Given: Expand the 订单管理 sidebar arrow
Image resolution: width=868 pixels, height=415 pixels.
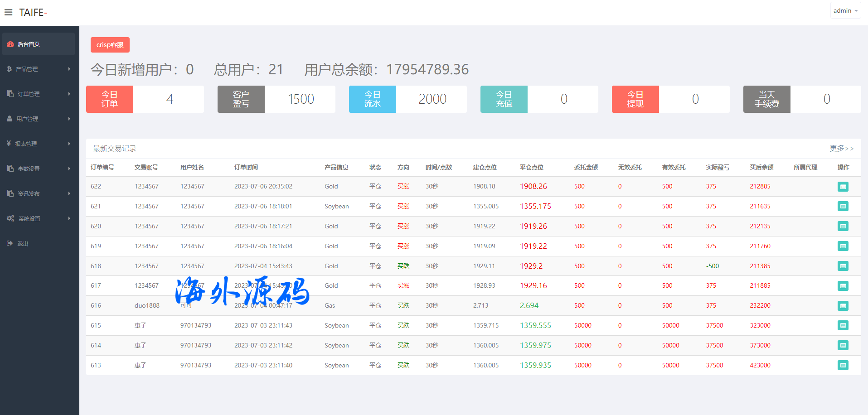Looking at the screenshot, I should pyautogui.click(x=69, y=94).
